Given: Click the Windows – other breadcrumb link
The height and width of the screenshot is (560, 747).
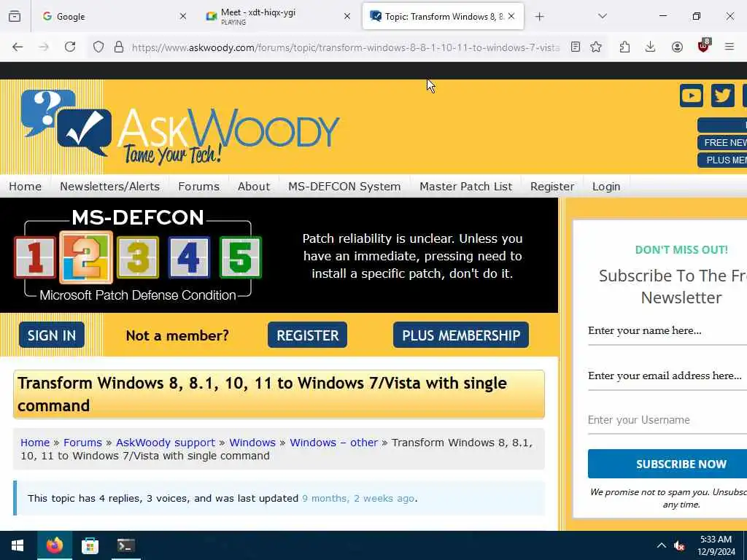Looking at the screenshot, I should 333,443.
